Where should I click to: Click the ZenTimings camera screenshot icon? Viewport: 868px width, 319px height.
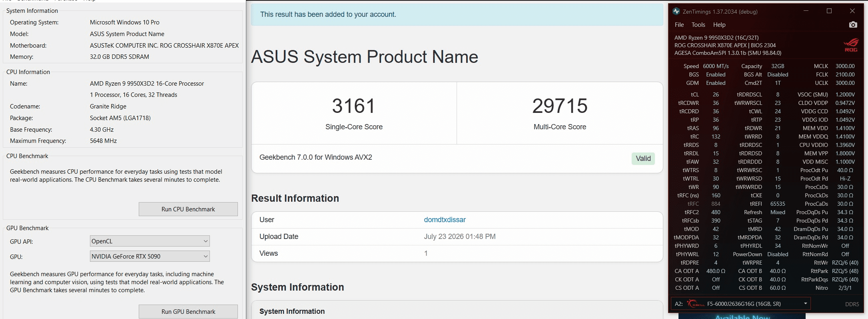click(853, 25)
